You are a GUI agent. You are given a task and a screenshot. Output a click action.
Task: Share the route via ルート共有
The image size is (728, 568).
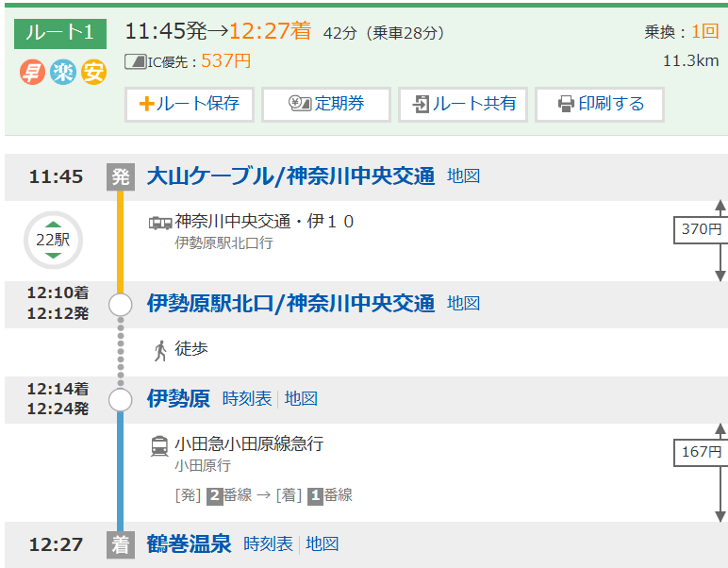click(463, 105)
